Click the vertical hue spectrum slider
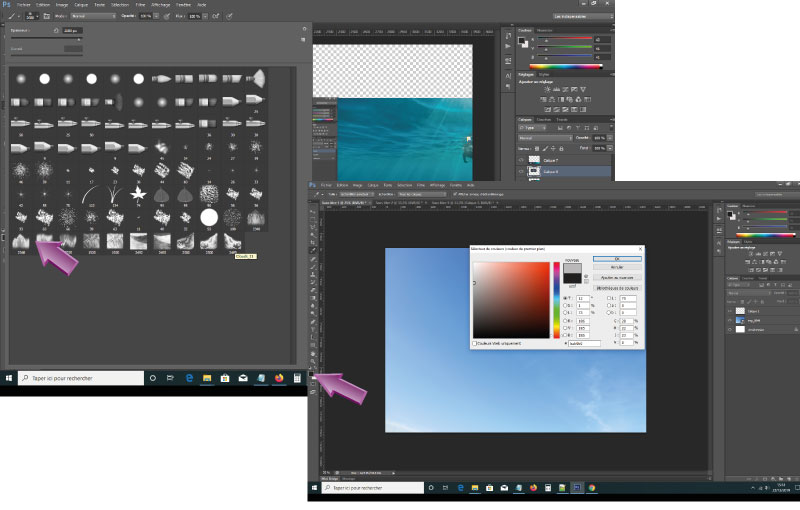The width and height of the screenshot is (800, 510). point(556,300)
